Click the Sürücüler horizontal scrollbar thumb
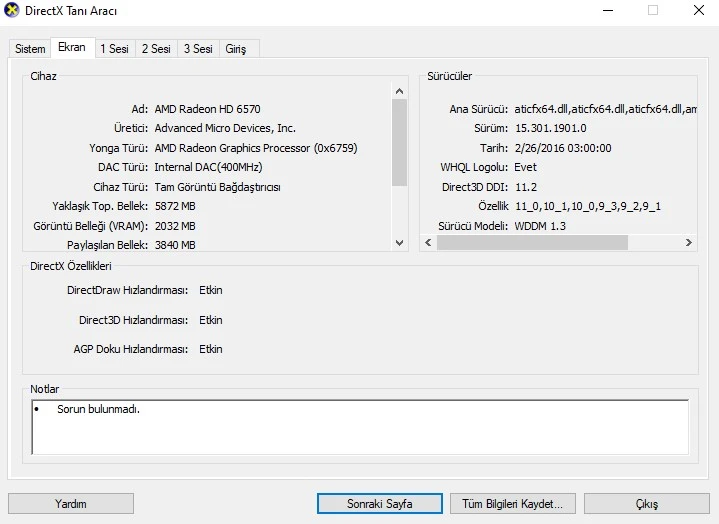719x524 pixels. 532,243
